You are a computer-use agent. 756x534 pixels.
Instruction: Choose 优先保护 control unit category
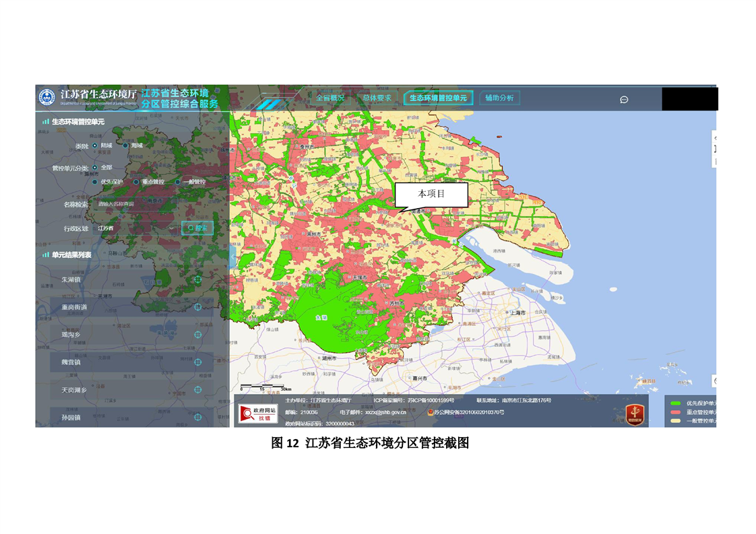click(x=95, y=182)
